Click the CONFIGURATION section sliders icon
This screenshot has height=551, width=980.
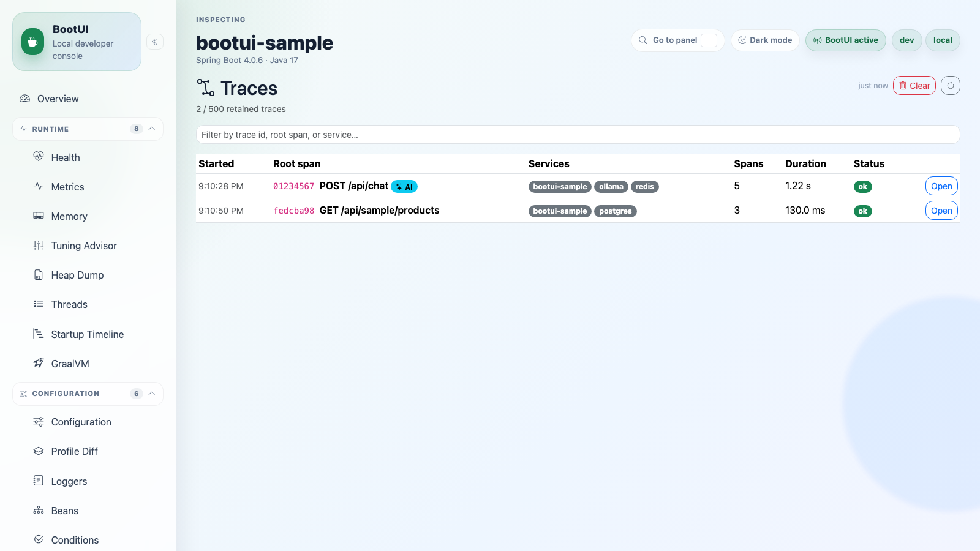tap(23, 394)
